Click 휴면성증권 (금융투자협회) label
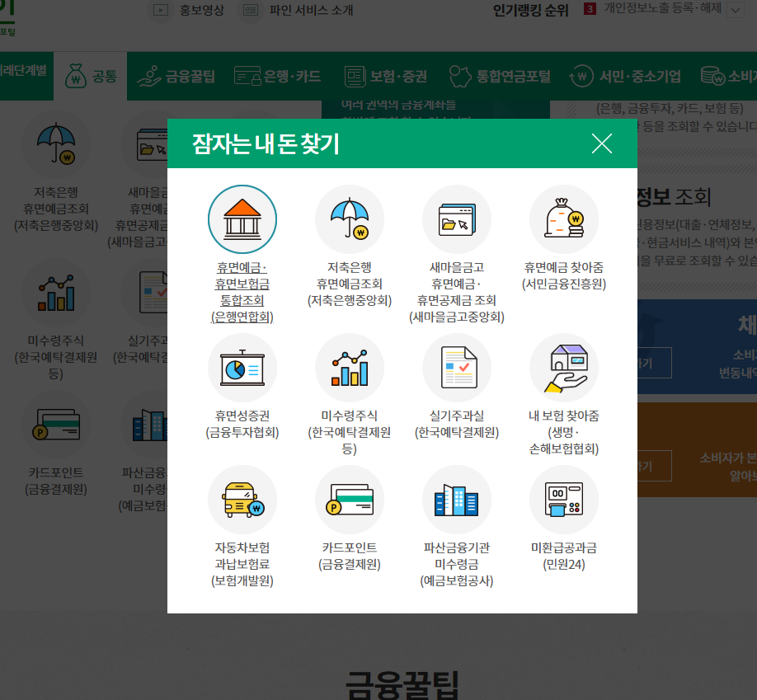Image resolution: width=757 pixels, height=700 pixels. [x=242, y=424]
